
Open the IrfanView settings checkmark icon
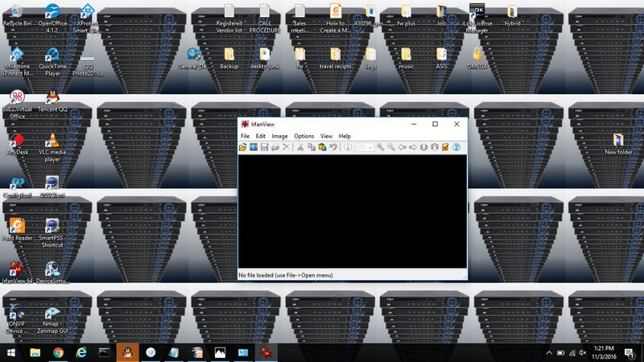(x=444, y=147)
